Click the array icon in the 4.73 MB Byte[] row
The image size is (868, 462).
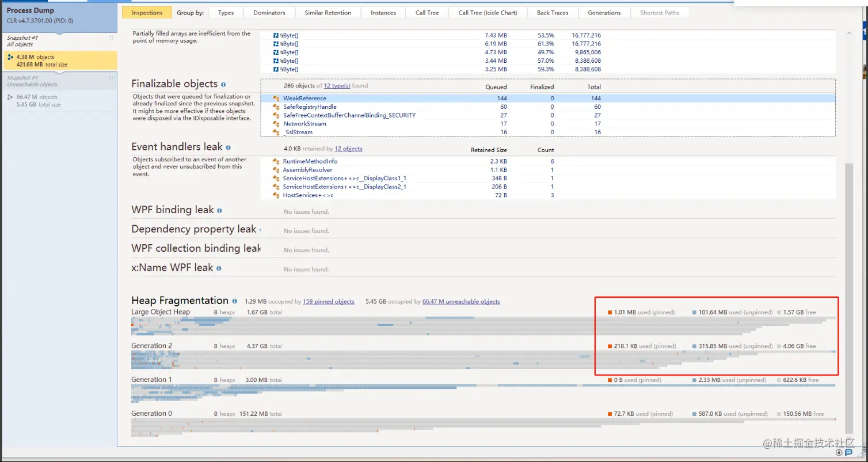[x=276, y=52]
